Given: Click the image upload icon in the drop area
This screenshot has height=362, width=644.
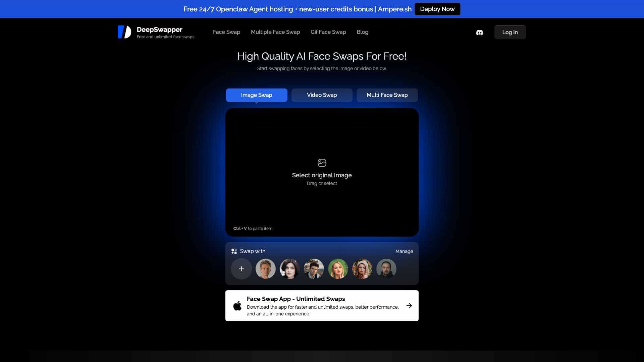Looking at the screenshot, I should click(322, 163).
